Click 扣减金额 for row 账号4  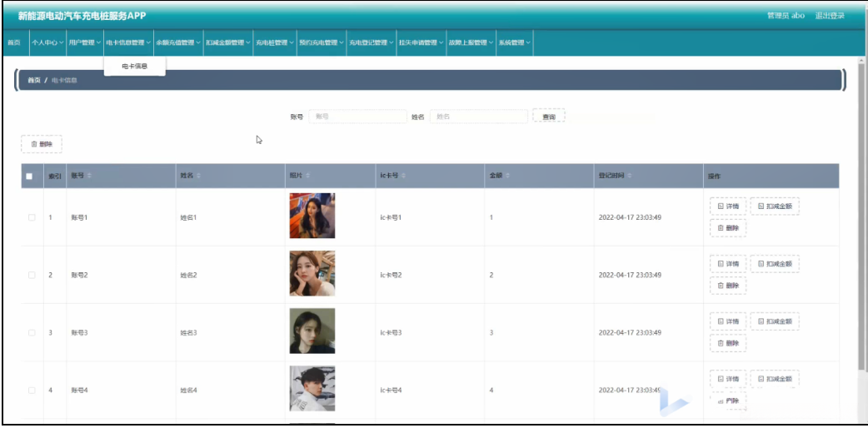(x=775, y=379)
